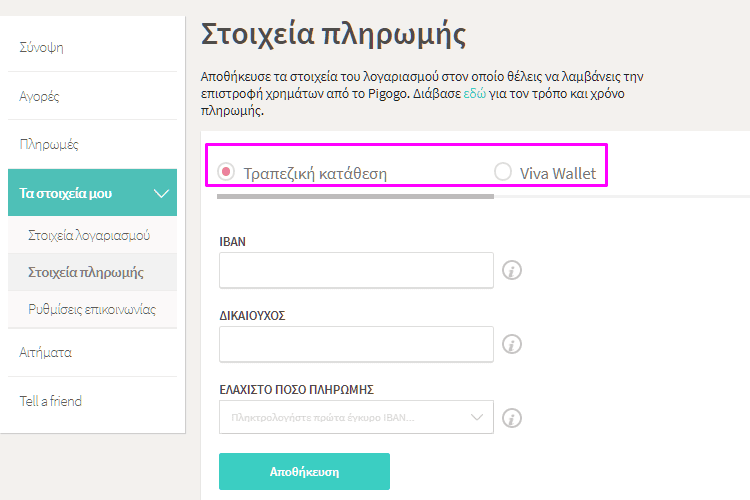The image size is (750, 500).
Task: Click into the IBAN input field
Action: point(356,270)
